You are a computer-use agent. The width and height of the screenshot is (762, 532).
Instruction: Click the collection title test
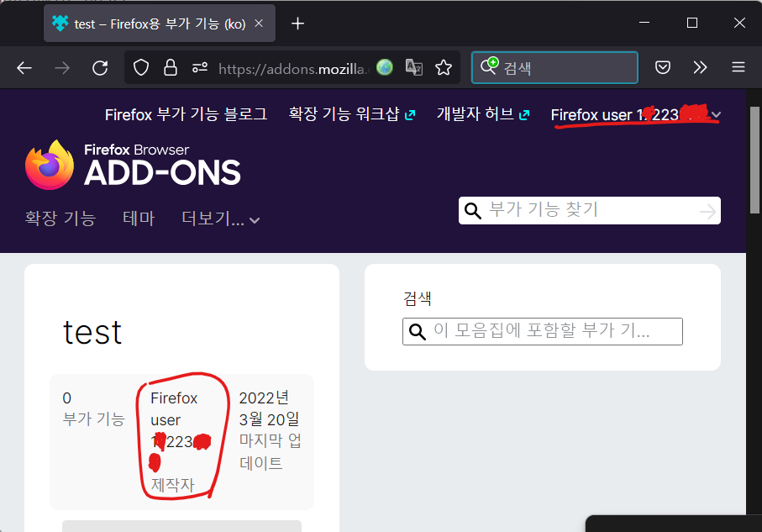(92, 333)
